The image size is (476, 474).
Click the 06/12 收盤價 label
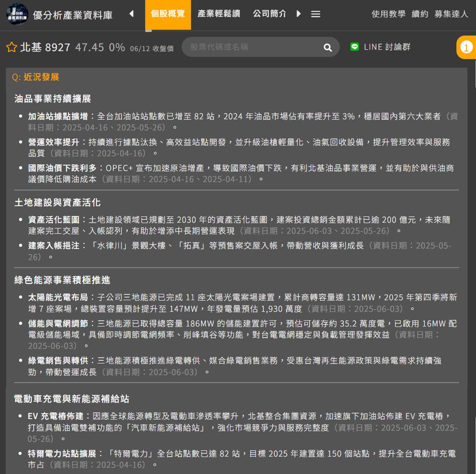pos(152,48)
